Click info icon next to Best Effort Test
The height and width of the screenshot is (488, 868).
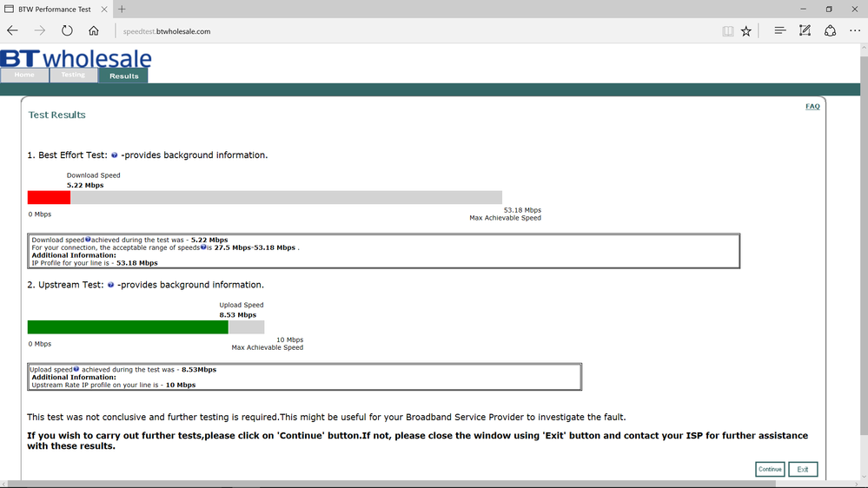point(114,155)
